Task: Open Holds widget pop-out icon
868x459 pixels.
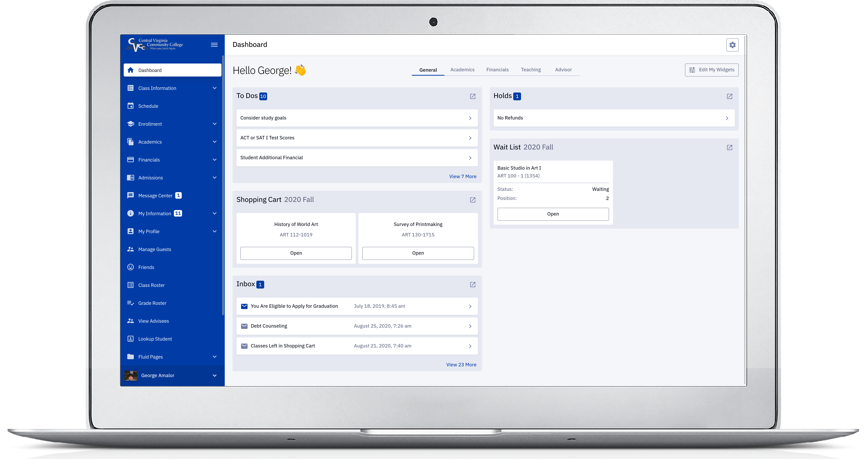Action: coord(729,96)
